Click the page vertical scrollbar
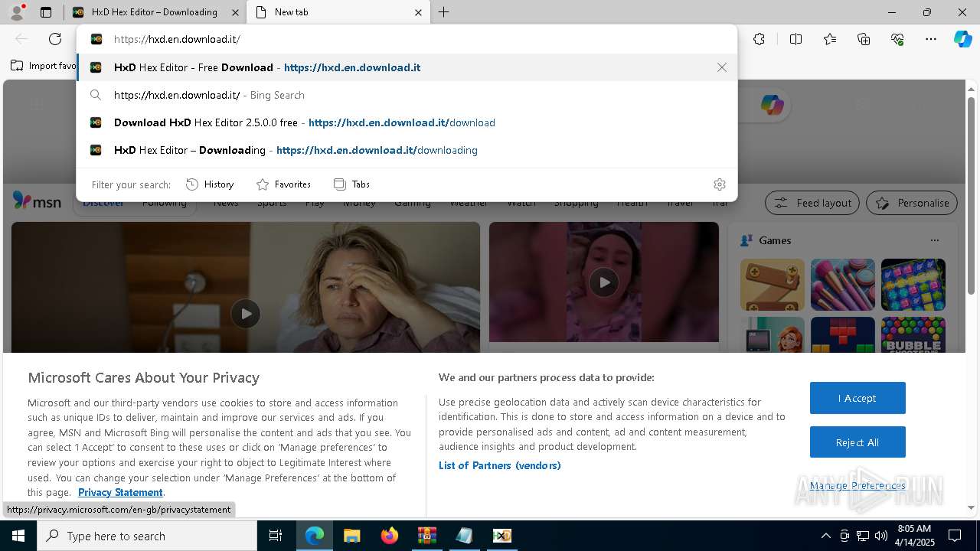Viewport: 980px width, 551px height. coord(971,194)
